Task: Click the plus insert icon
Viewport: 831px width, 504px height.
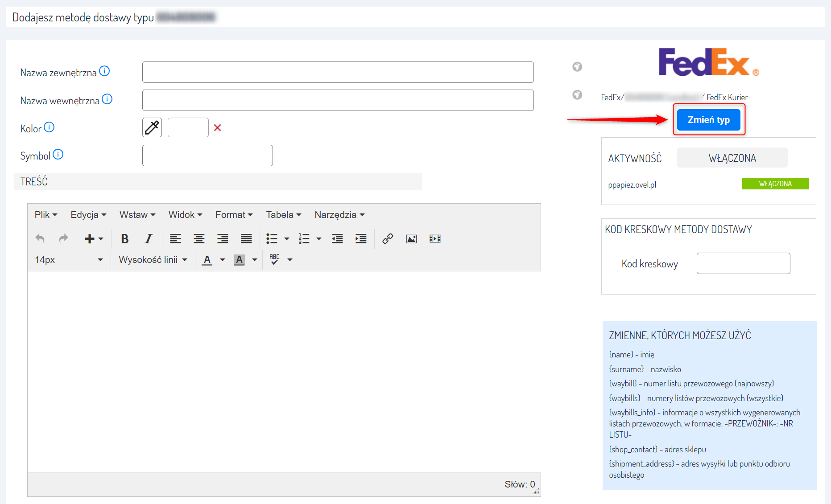Action: click(89, 239)
